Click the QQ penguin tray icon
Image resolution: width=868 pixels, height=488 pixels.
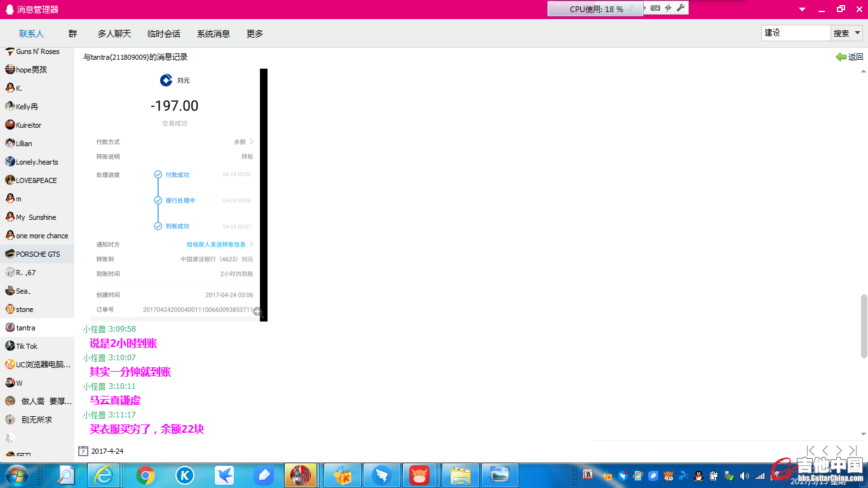pyautogui.click(x=698, y=475)
